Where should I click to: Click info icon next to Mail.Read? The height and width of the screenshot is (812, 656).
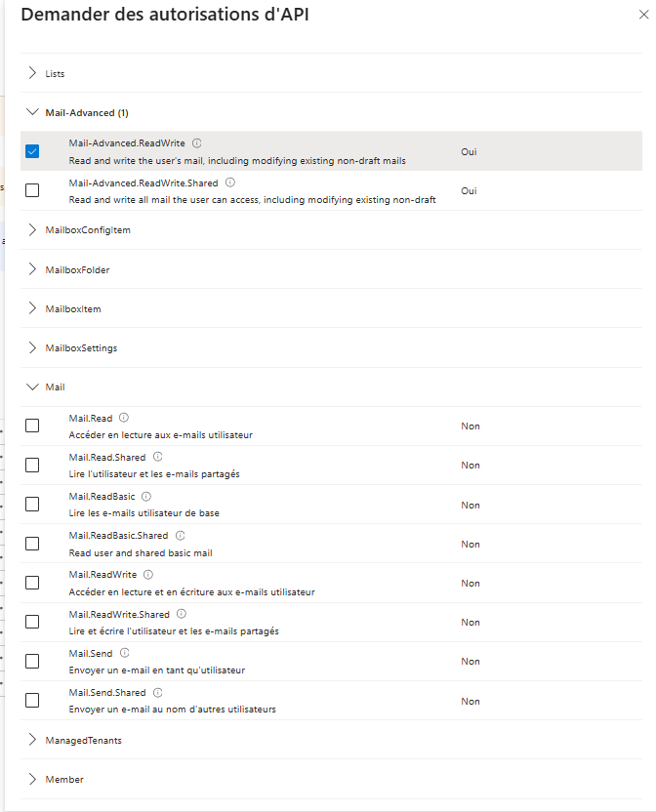[x=124, y=418]
